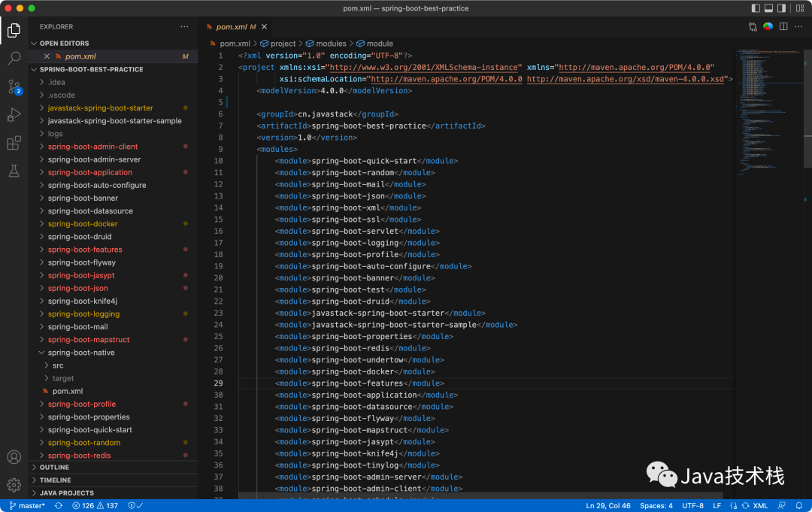Close pom.xml in Open Editors list
Viewport: 812px width, 512px height.
click(47, 56)
